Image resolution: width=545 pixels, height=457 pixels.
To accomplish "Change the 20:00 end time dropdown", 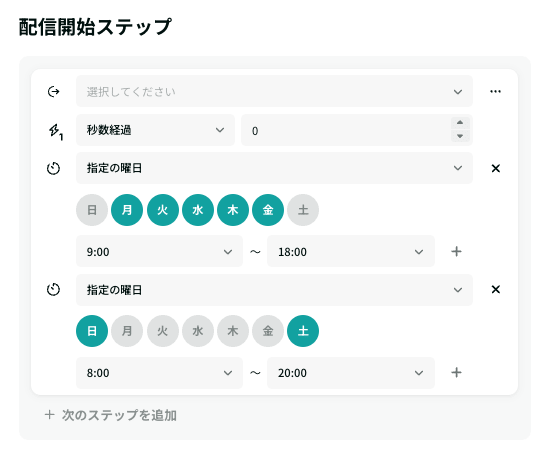I will [351, 373].
